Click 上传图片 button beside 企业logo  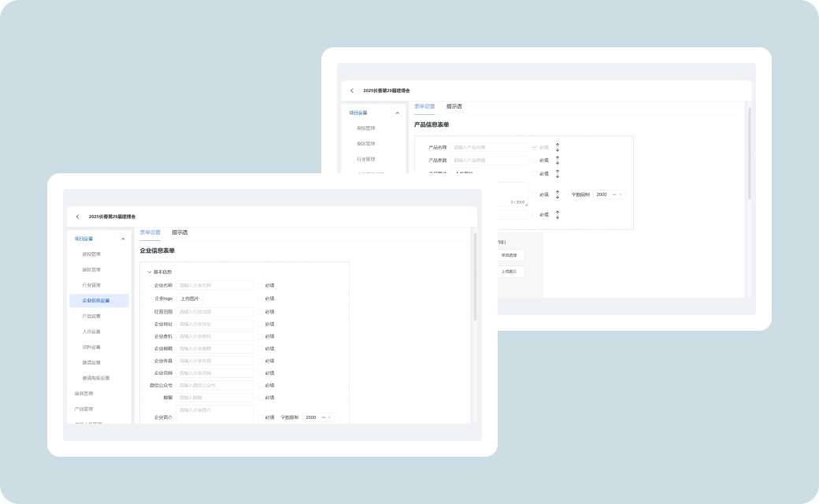(189, 298)
